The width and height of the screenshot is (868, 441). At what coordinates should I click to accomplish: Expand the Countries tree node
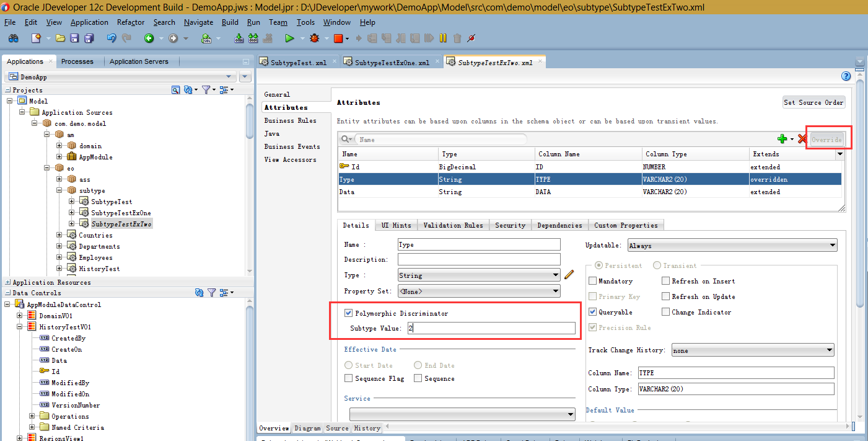(x=59, y=235)
